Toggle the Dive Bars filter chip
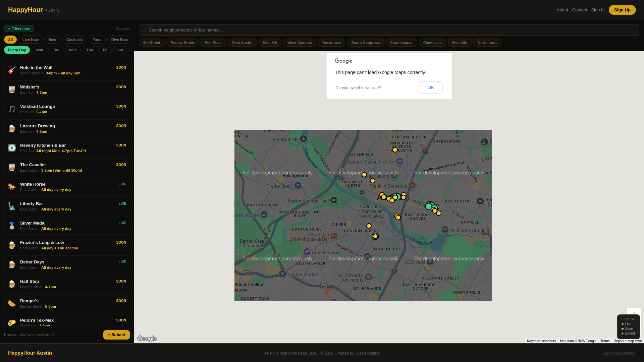The width and height of the screenshot is (644, 362). (x=119, y=40)
